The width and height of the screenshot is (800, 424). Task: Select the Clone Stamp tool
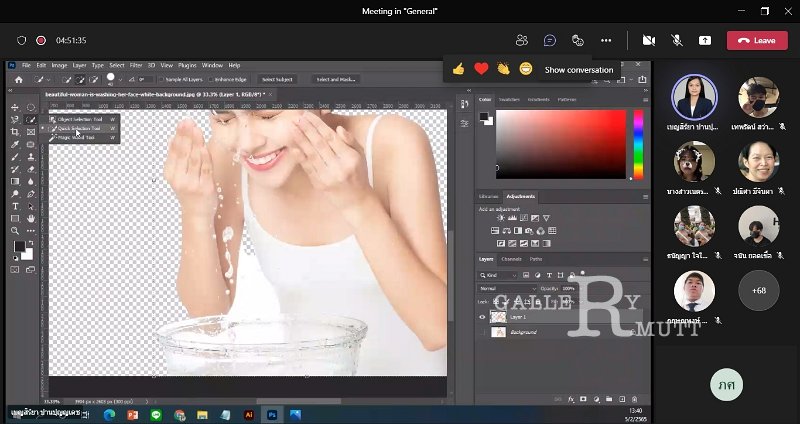(x=31, y=157)
